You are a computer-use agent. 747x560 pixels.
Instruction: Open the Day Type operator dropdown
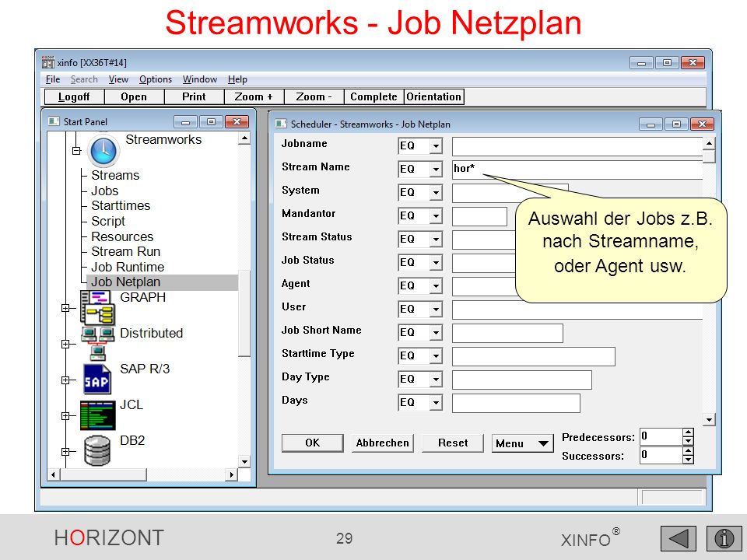point(436,379)
